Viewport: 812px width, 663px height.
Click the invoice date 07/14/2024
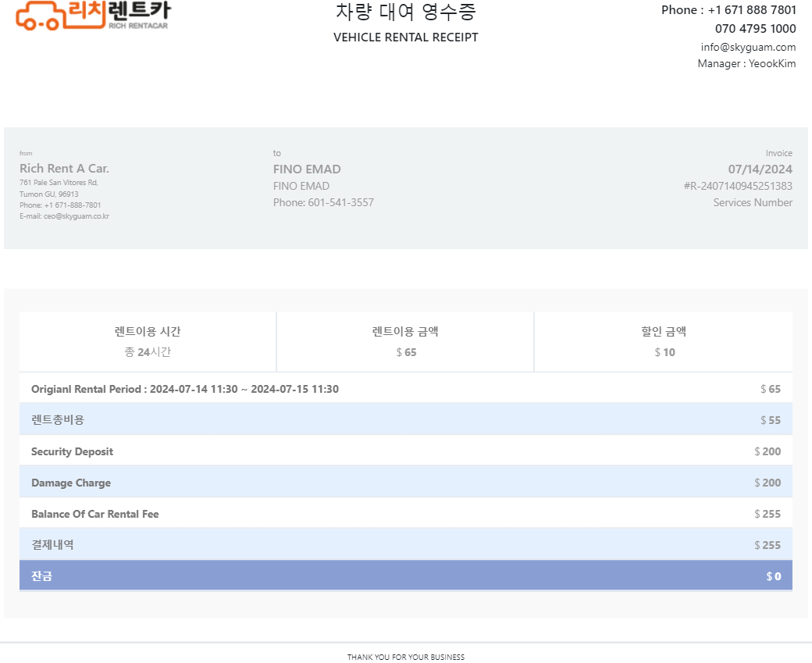[760, 169]
